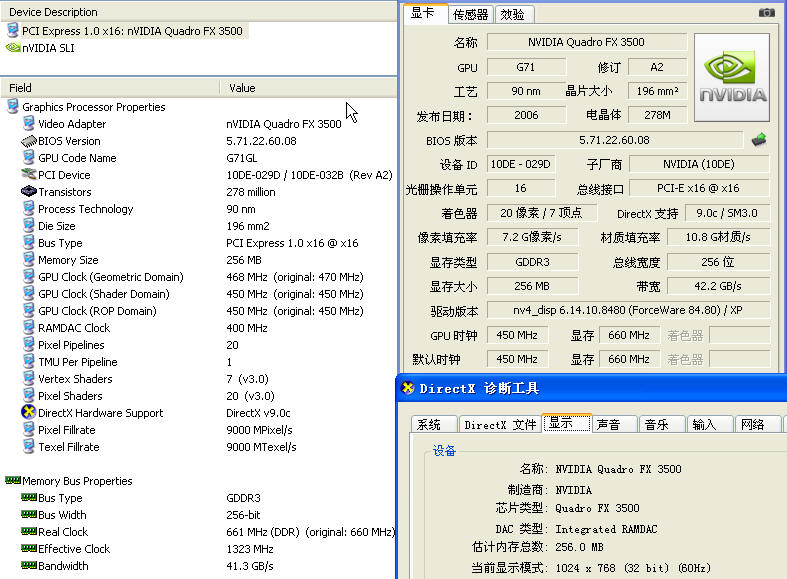
Task: Click the Bus Width RAM icon
Action: (29, 514)
